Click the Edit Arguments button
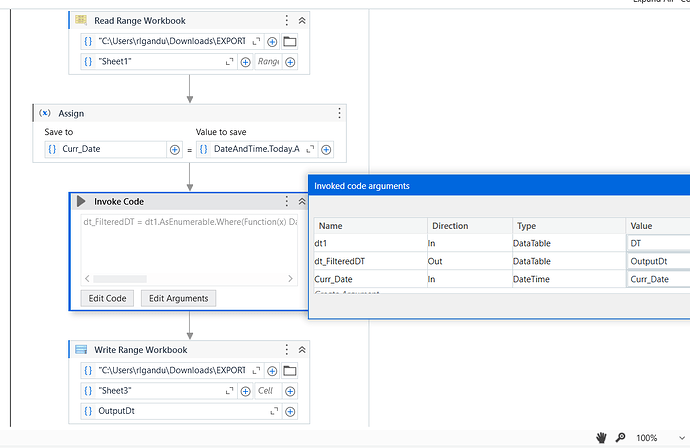Screen dimensions: 690x448 point(179,298)
